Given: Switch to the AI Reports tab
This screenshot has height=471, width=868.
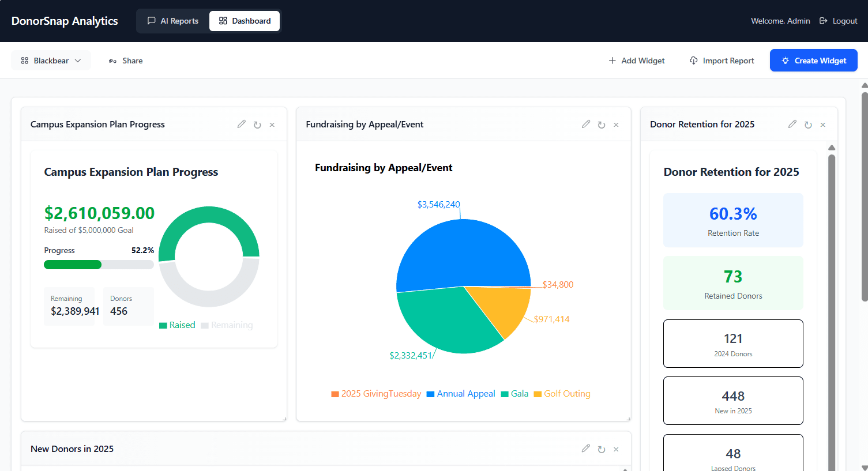Looking at the screenshot, I should [x=173, y=21].
